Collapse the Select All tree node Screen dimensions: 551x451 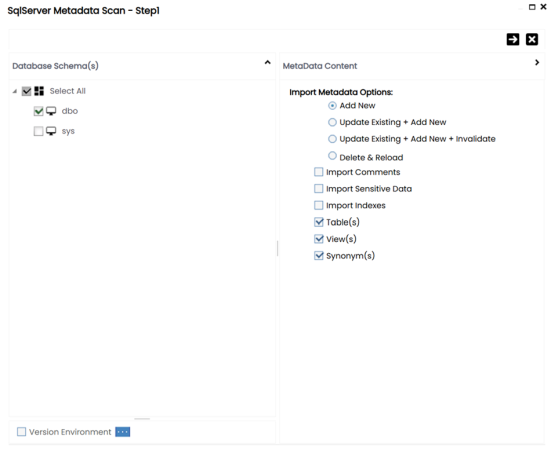15,91
